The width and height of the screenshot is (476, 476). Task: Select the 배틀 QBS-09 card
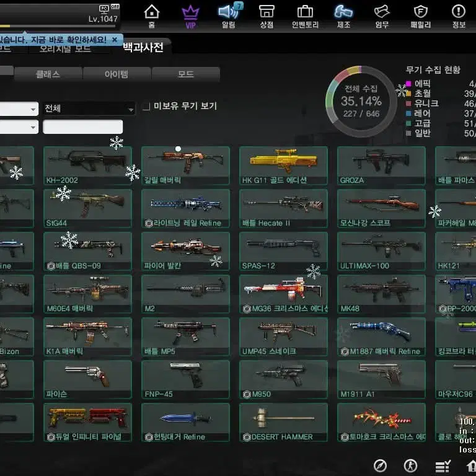click(88, 251)
